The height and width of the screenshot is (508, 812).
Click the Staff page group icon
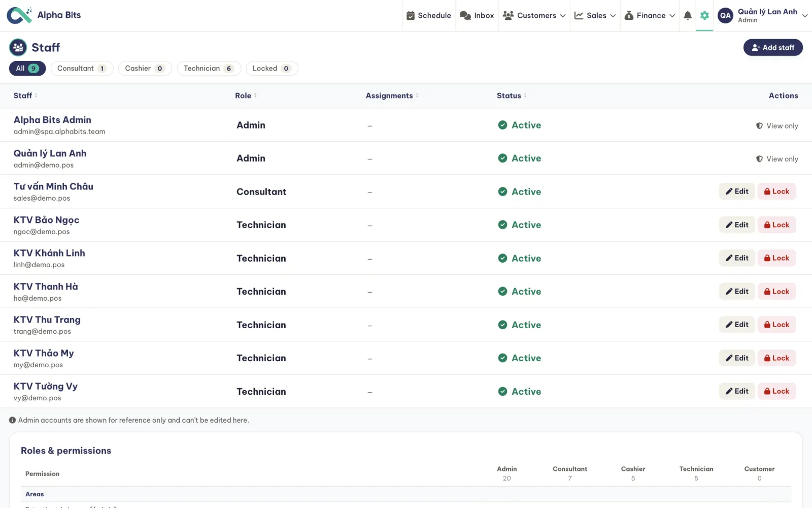click(18, 48)
